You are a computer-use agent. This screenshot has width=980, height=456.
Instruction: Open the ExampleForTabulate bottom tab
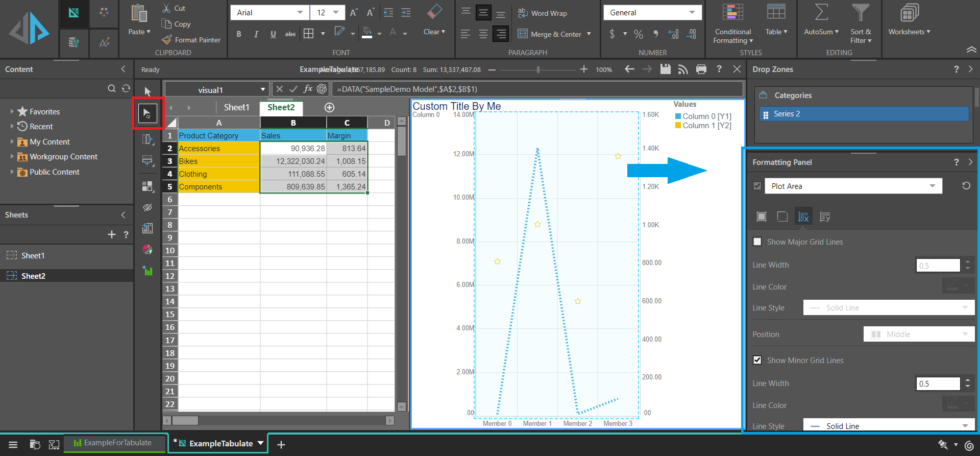(x=115, y=443)
